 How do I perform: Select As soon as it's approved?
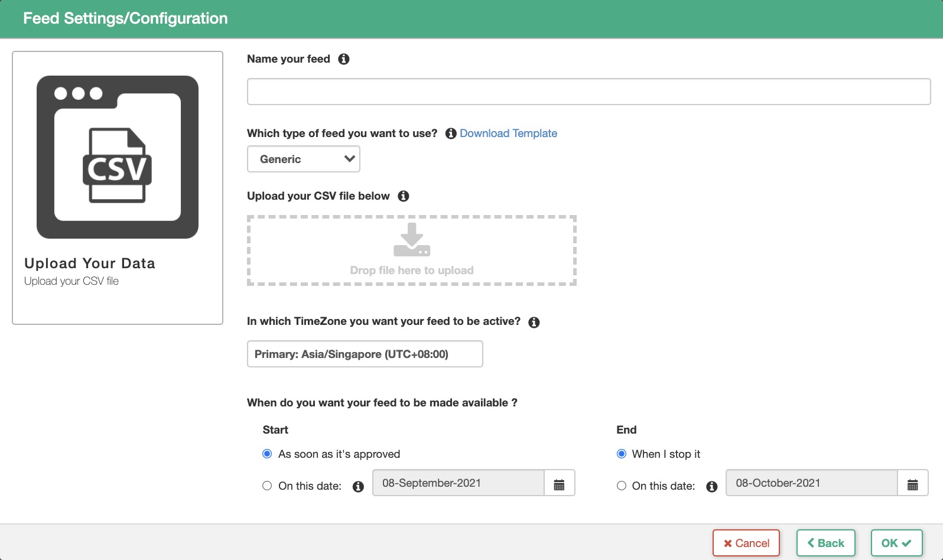point(267,454)
